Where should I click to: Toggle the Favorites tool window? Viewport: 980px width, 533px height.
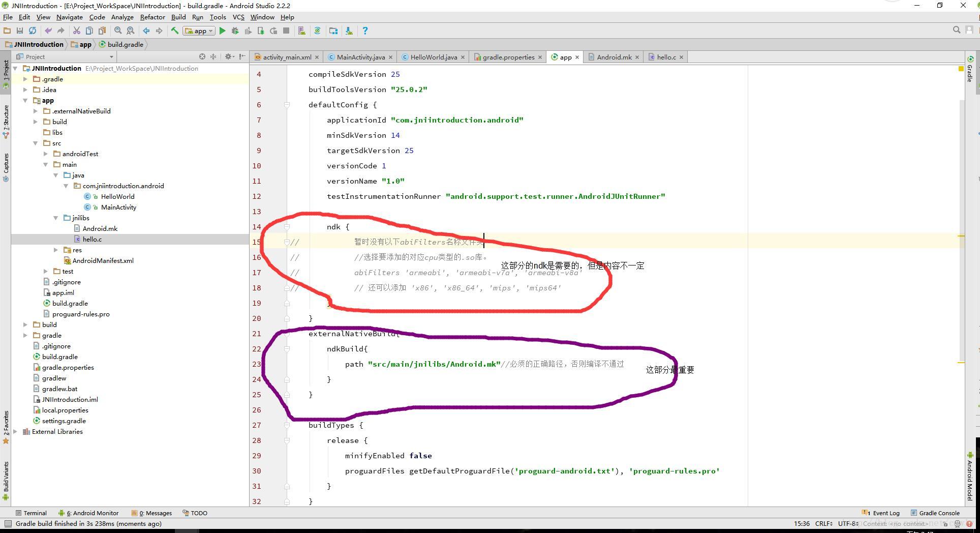pos(6,427)
